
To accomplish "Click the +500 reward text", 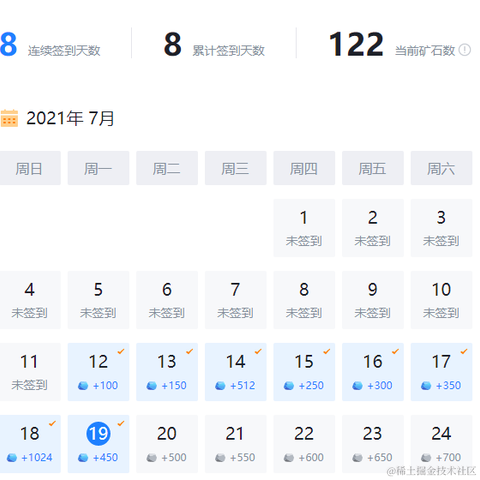I will (174, 458).
